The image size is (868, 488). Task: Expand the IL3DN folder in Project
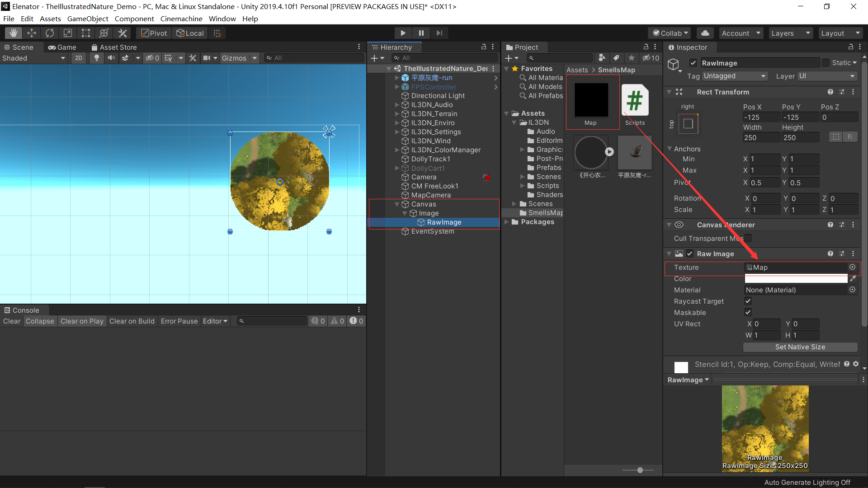coord(515,122)
